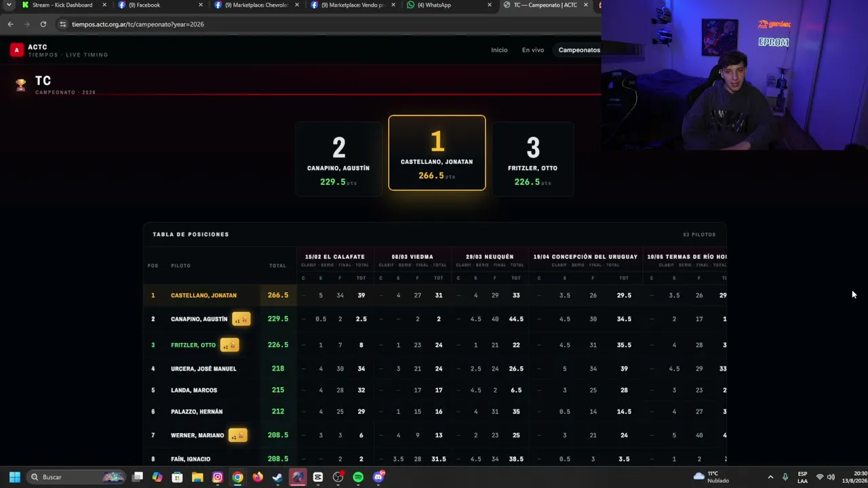This screenshot has width=868, height=488.
Task: Select the second place Canapino, Agustín podium card
Action: click(x=338, y=159)
